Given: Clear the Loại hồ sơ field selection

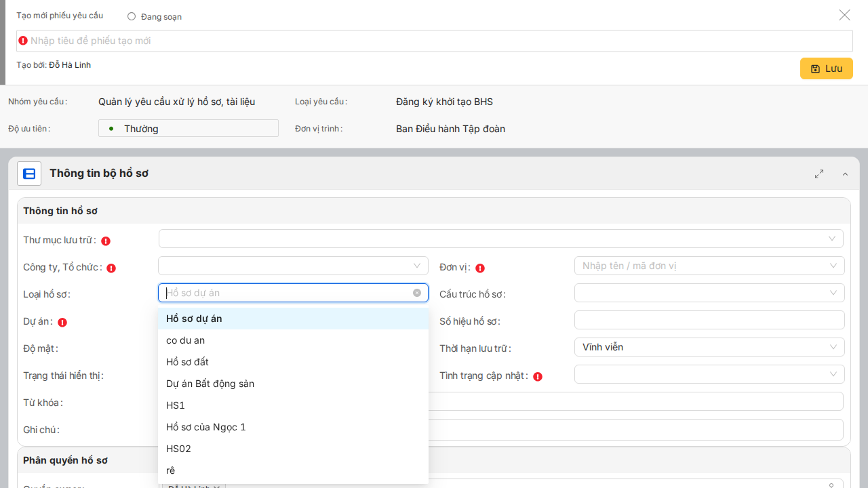Looking at the screenshot, I should coord(417,293).
